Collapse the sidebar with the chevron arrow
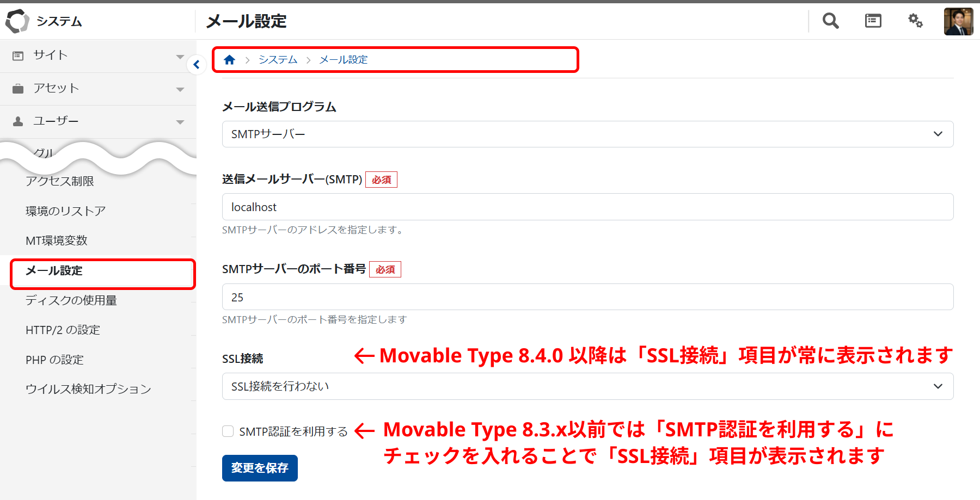This screenshot has height=500, width=980. 196,64
